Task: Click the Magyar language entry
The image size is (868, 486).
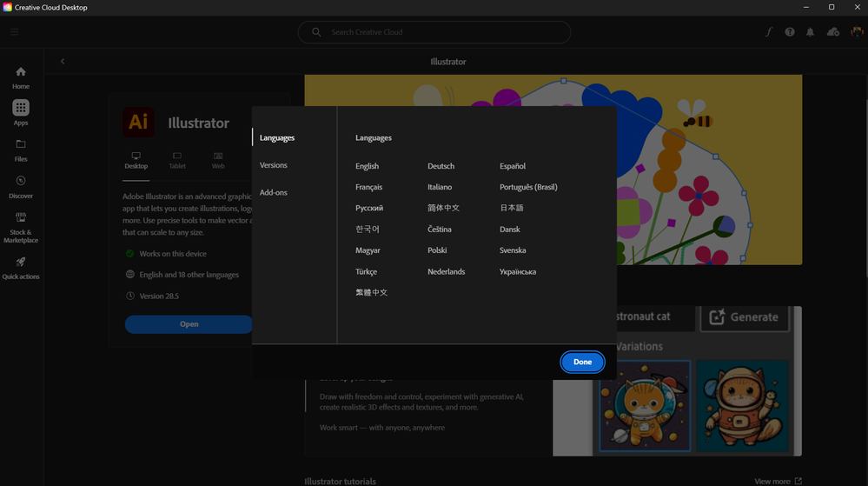Action: coord(368,250)
